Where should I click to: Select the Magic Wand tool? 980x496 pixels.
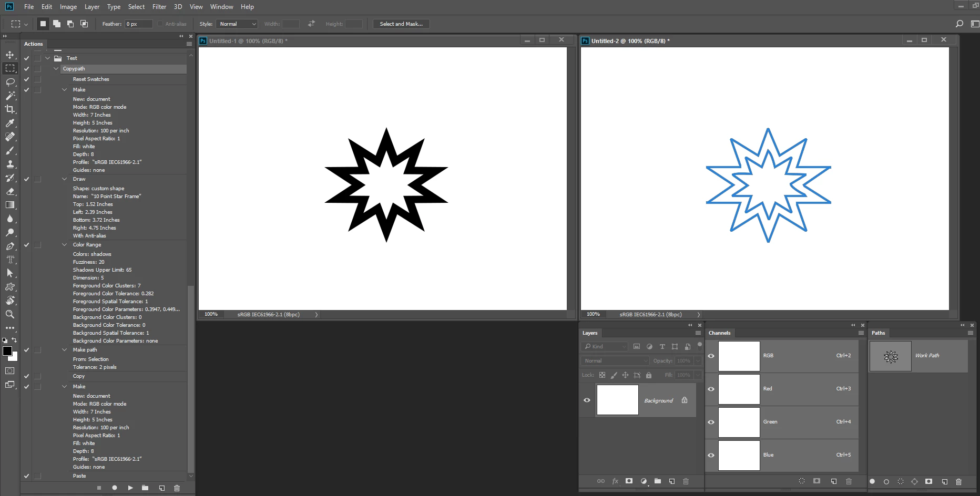pyautogui.click(x=10, y=96)
